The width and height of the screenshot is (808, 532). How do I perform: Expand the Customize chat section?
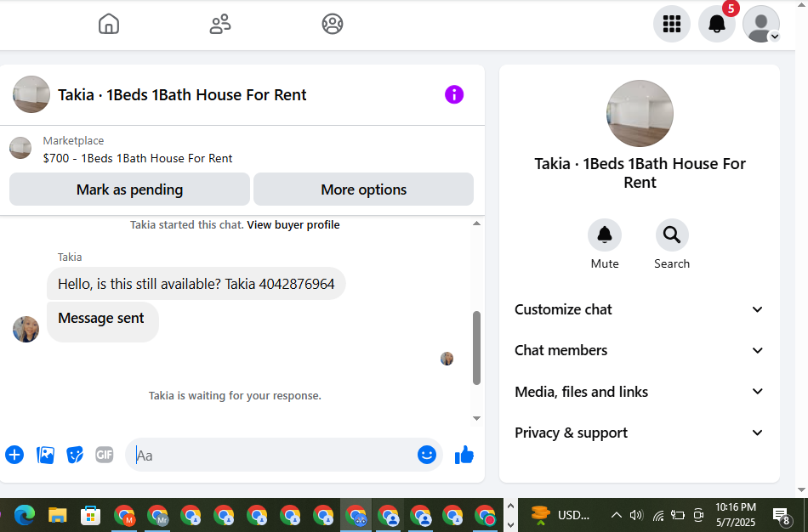click(x=639, y=309)
